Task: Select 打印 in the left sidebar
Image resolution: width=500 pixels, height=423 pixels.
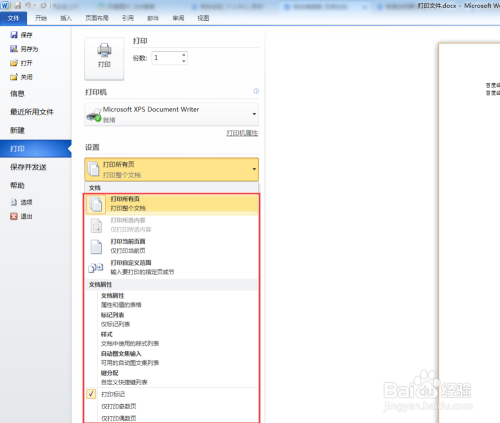Action: coord(36,149)
